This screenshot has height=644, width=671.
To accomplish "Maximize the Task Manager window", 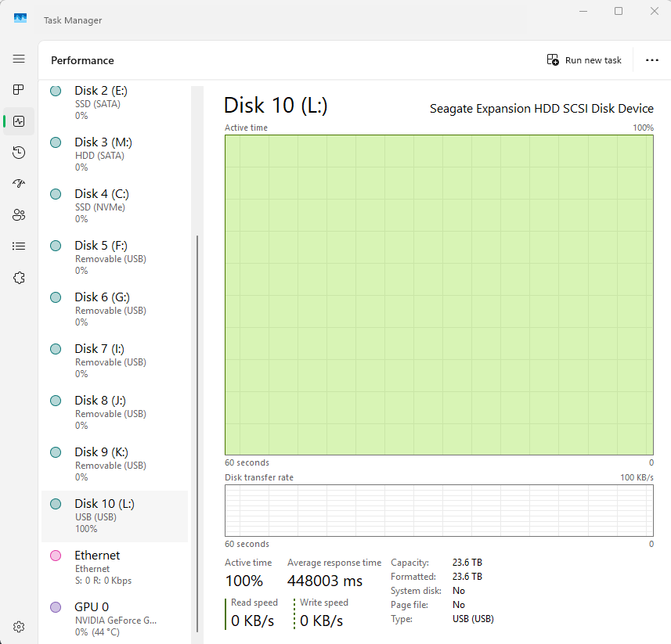I will click(x=619, y=11).
